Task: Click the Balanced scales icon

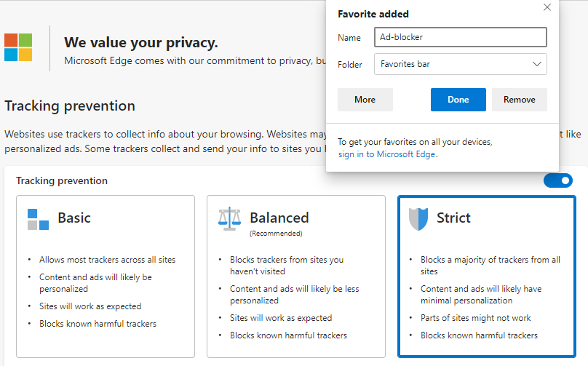Action: point(229,218)
